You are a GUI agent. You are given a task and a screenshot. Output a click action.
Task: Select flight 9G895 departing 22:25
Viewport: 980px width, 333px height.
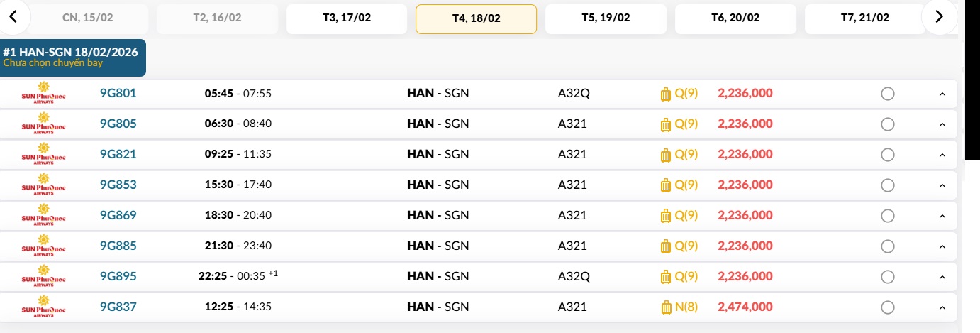tap(887, 277)
